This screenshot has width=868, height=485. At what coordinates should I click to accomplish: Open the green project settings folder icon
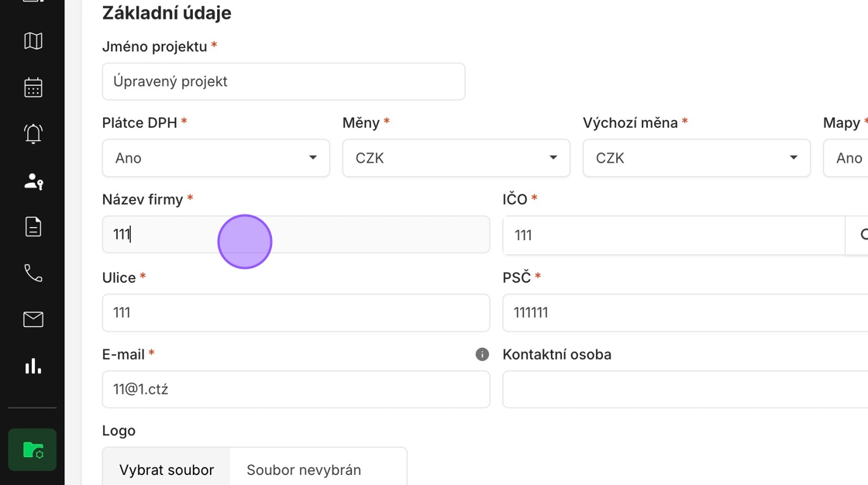pyautogui.click(x=33, y=449)
